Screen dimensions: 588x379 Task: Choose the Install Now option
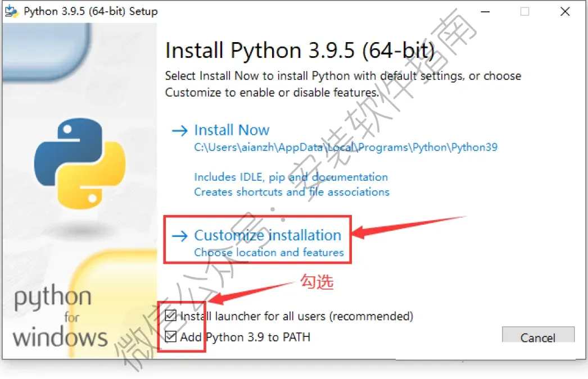tap(232, 130)
